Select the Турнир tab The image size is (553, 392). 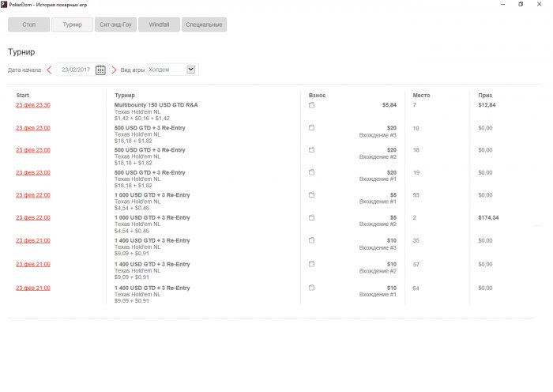pos(73,24)
